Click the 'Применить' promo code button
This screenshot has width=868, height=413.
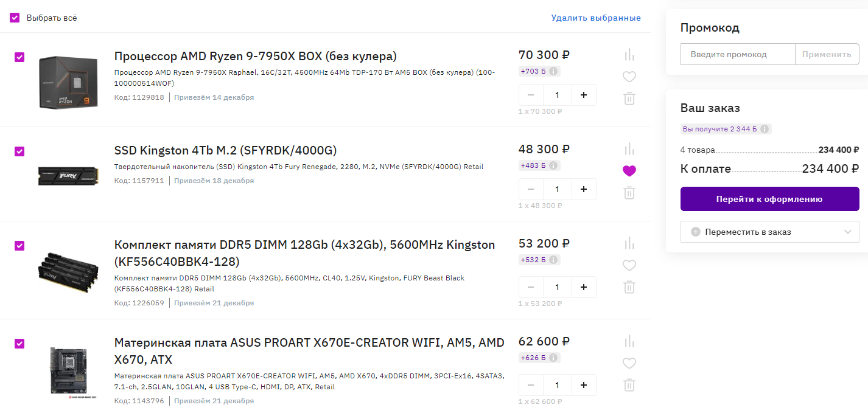point(826,54)
